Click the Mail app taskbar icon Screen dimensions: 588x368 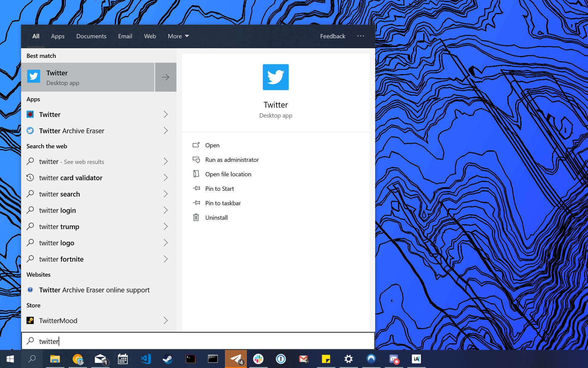(x=100, y=359)
